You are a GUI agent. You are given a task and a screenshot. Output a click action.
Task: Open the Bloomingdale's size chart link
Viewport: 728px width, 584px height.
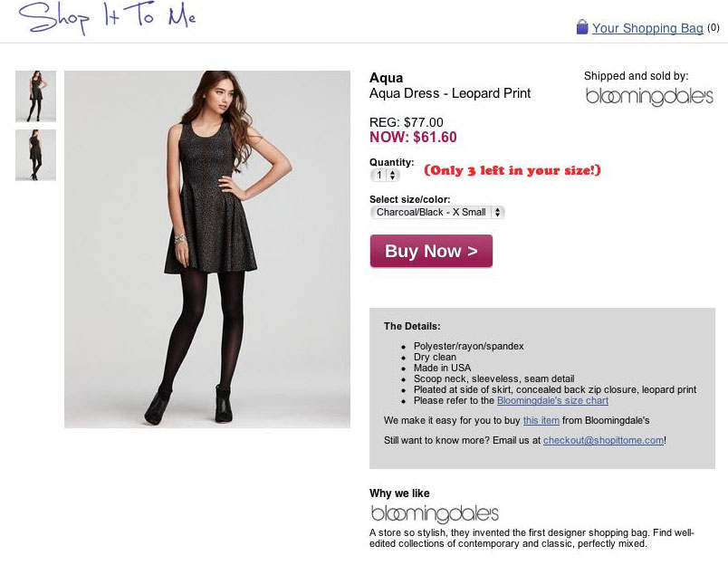pos(552,400)
